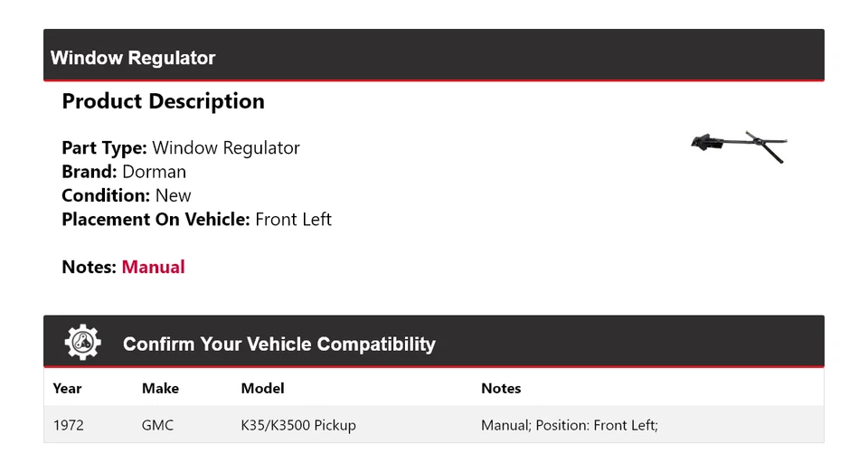This screenshot has height=472, width=868.
Task: Click the Window Regulator title bar heading
Action: (x=133, y=58)
